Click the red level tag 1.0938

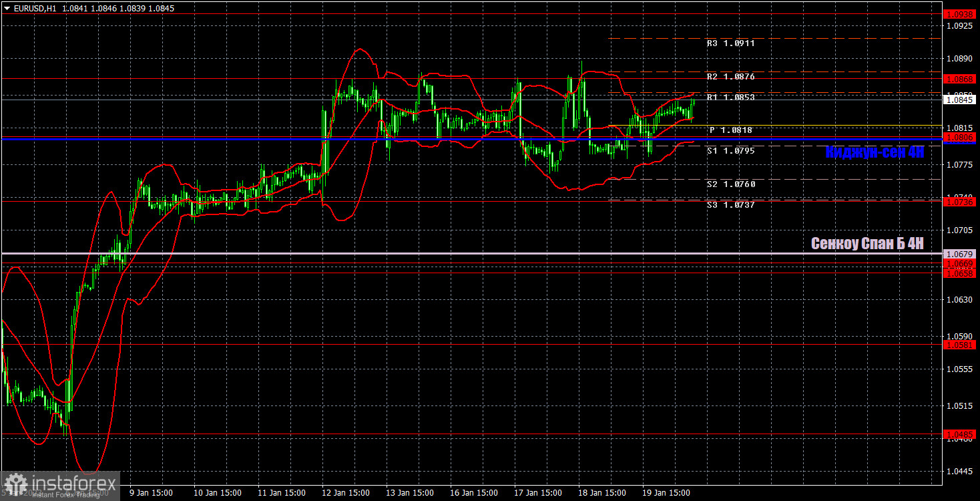(961, 13)
